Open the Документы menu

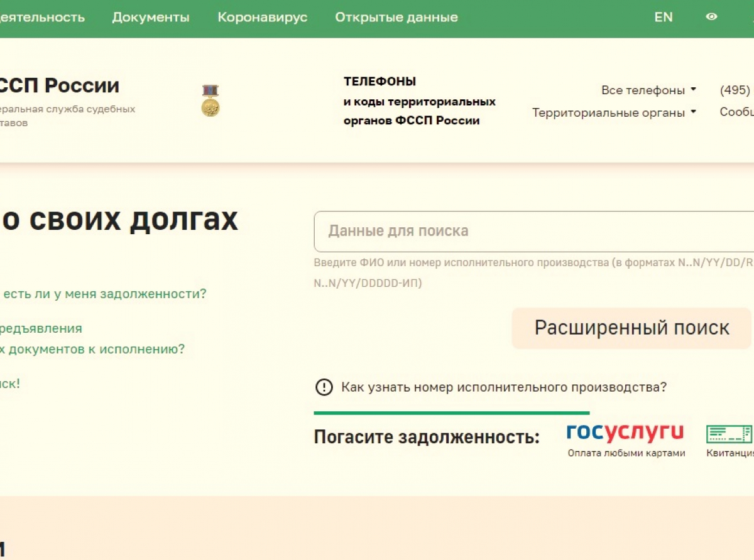151,17
